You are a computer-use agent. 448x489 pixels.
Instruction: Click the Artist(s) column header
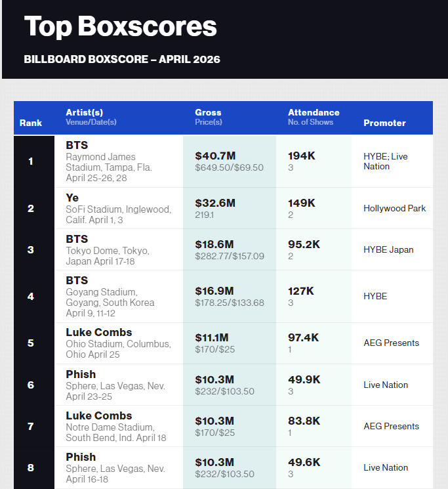pyautogui.click(x=85, y=113)
